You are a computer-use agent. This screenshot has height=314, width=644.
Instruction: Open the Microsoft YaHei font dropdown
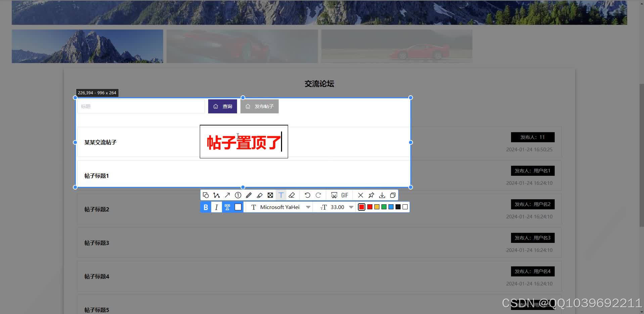tap(308, 207)
